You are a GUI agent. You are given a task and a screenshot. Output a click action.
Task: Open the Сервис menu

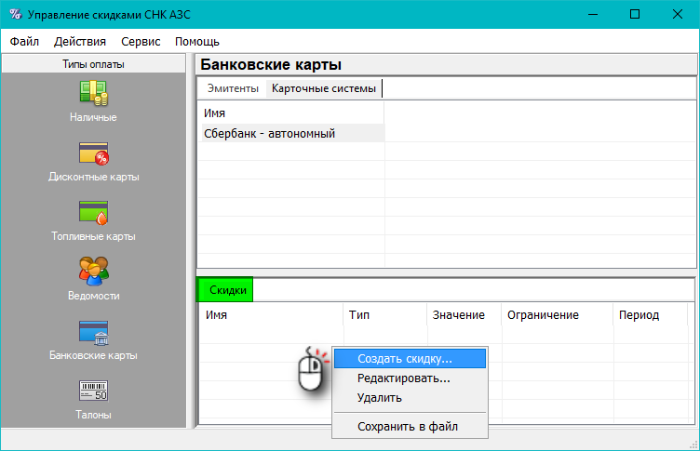tap(140, 42)
